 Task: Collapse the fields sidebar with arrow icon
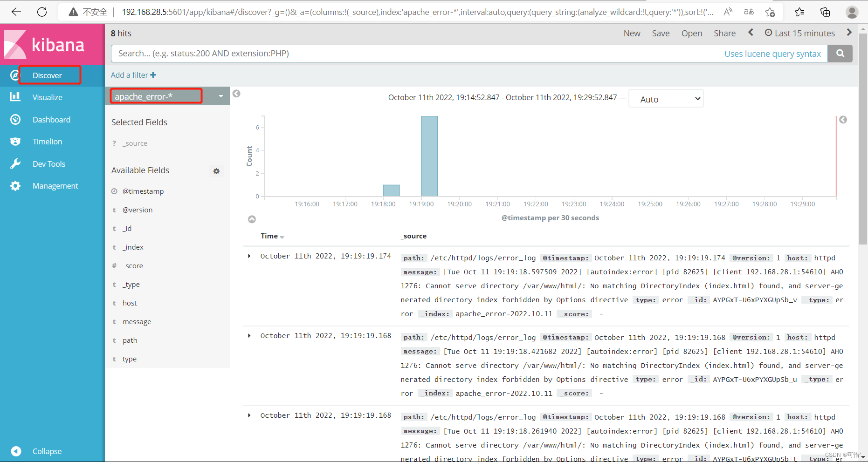pyautogui.click(x=236, y=94)
